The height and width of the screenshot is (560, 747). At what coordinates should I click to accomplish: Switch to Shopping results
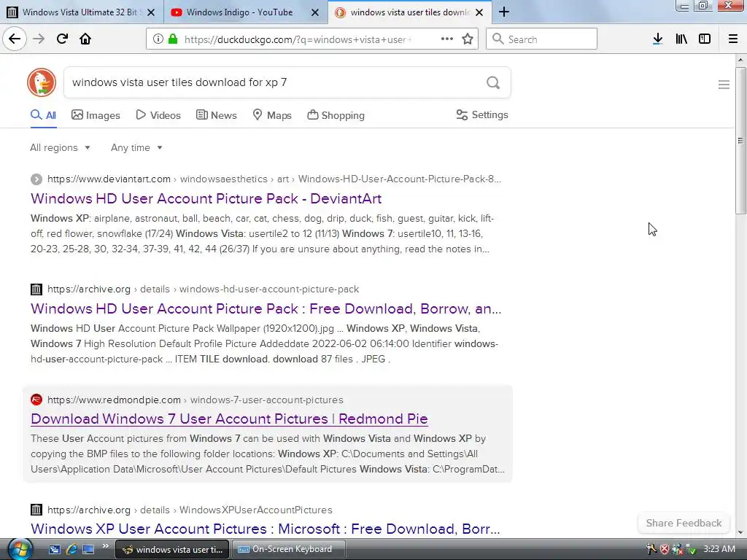point(336,115)
